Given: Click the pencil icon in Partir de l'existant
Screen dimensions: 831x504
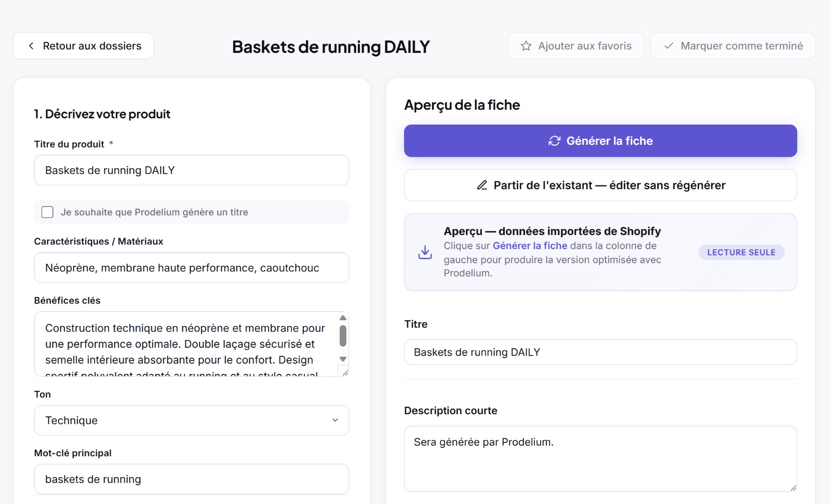Looking at the screenshot, I should 482,185.
